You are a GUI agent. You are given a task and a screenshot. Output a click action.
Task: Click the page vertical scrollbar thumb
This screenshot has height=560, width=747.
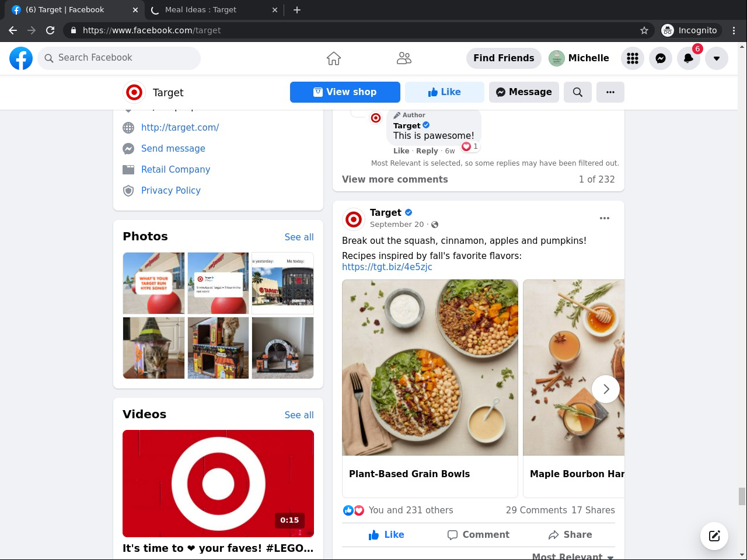click(x=742, y=496)
